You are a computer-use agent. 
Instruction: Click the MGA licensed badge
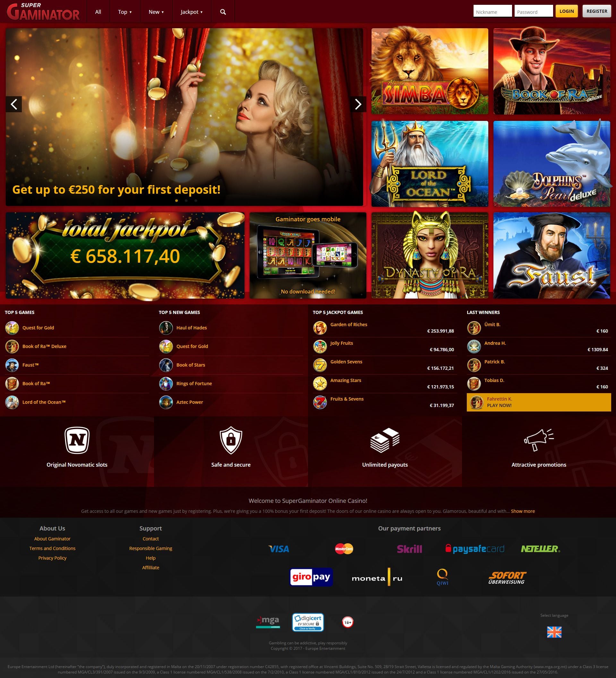point(268,622)
